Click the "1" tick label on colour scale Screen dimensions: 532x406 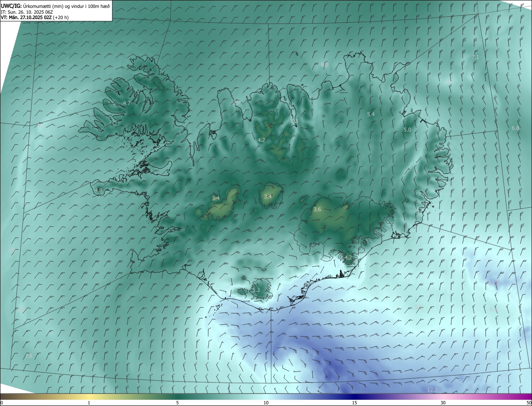tap(89, 403)
